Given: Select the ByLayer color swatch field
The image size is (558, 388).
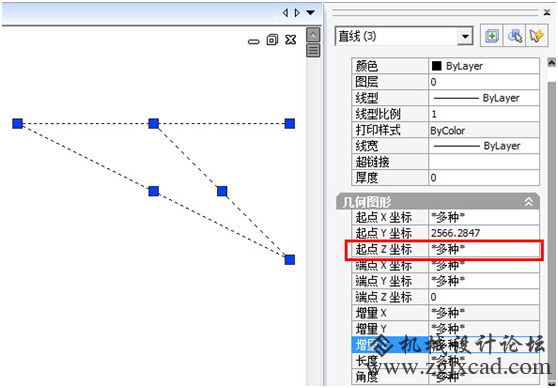Looking at the screenshot, I should click(484, 66).
